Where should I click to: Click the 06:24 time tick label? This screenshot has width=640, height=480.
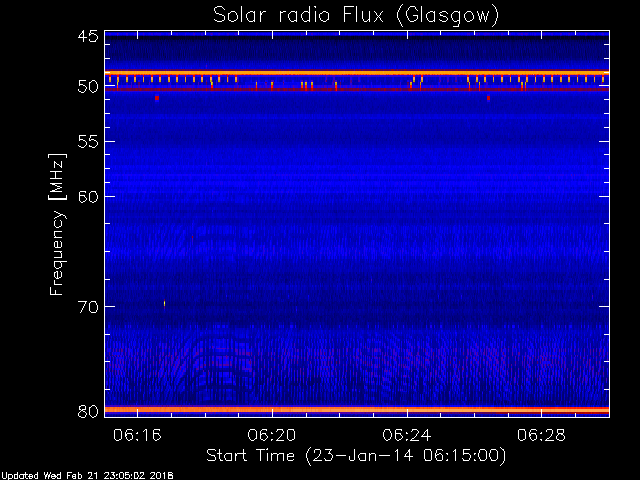click(x=407, y=435)
